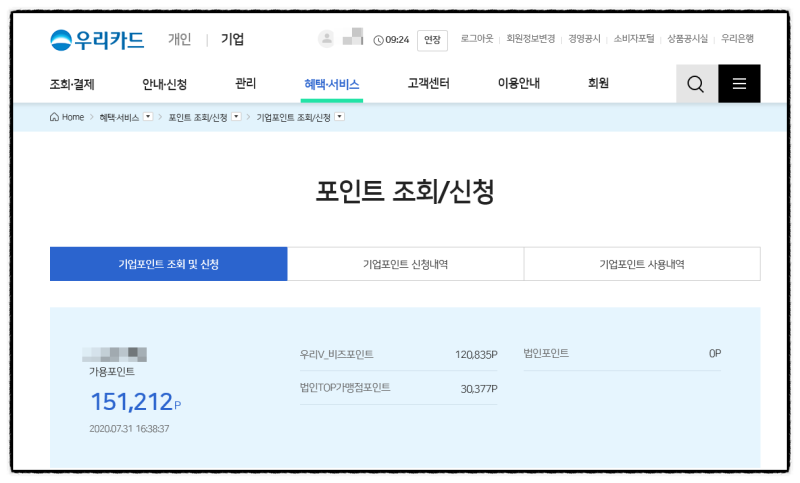800x483 pixels.
Task: Click the 기업포인트 조회/신청 breadcrumb text
Action: (x=293, y=117)
